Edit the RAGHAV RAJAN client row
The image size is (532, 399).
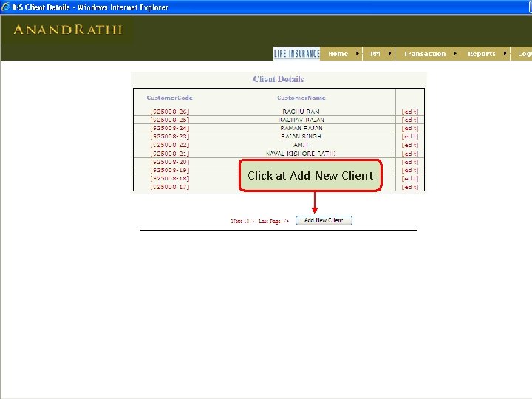pyautogui.click(x=410, y=120)
